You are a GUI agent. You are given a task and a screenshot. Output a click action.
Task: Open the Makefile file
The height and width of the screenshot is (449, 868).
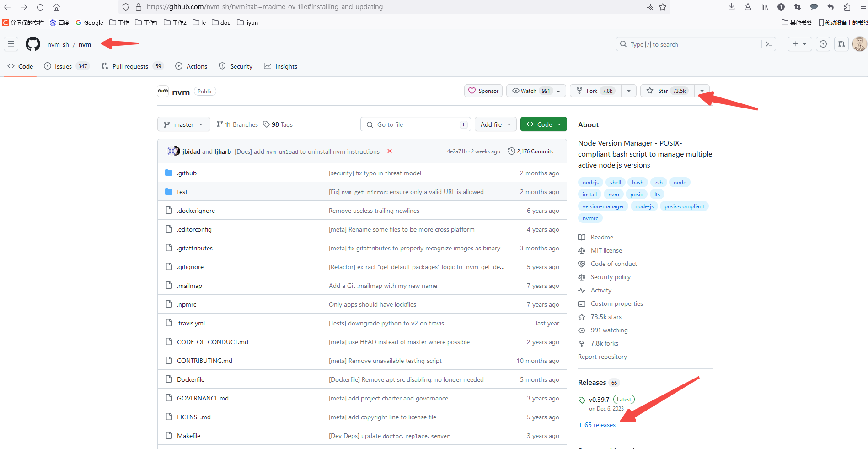[x=188, y=436]
